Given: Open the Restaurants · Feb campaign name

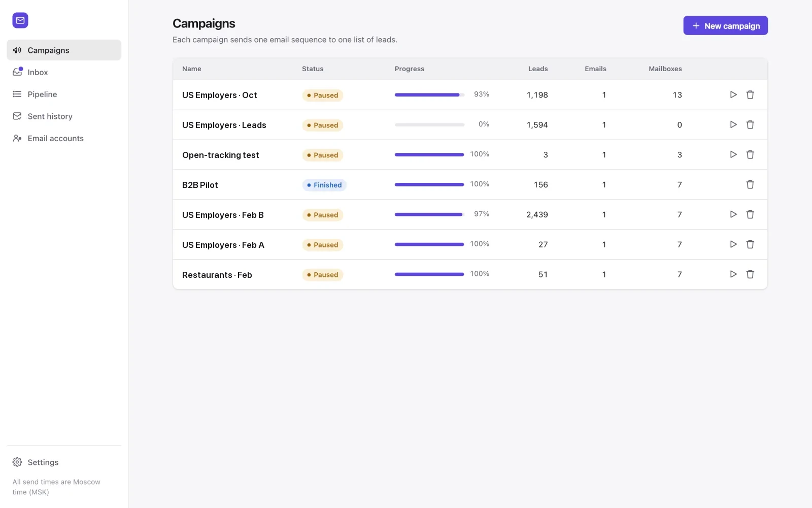Looking at the screenshot, I should [217, 275].
